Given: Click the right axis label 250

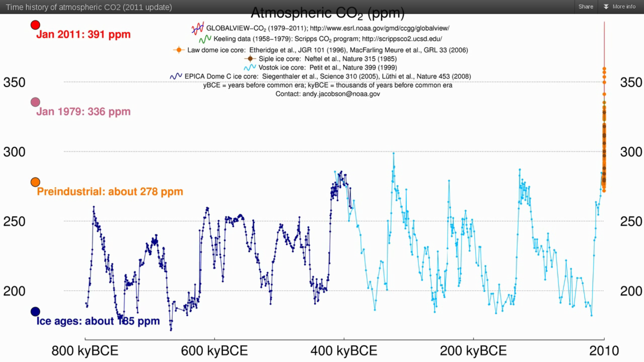Looking at the screenshot, I should pyautogui.click(x=631, y=221).
